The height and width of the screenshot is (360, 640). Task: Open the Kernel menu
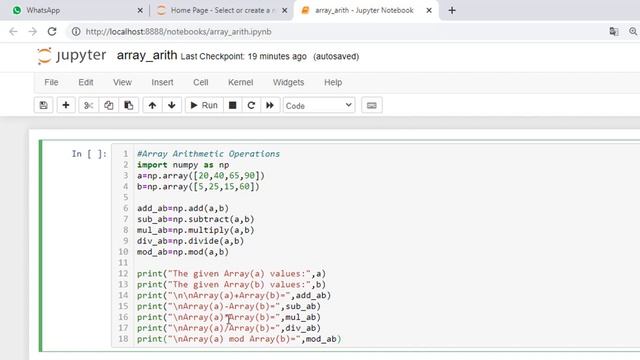[x=240, y=82]
